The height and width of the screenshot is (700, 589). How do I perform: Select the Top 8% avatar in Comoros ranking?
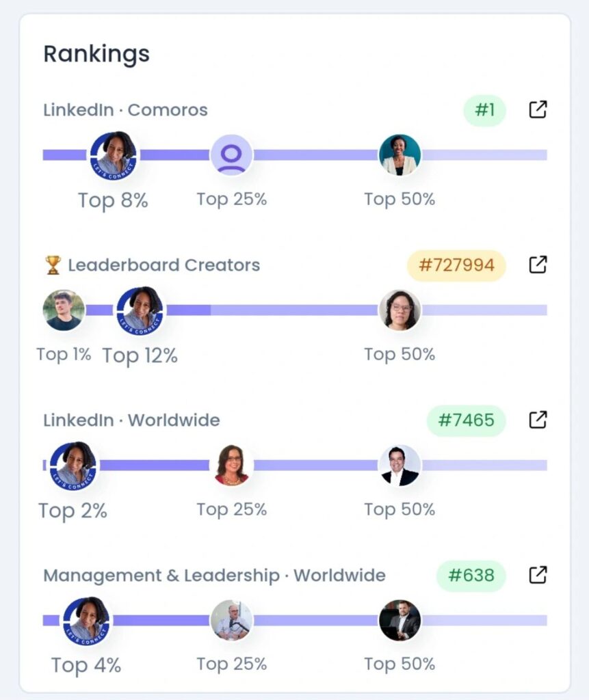tap(114, 155)
